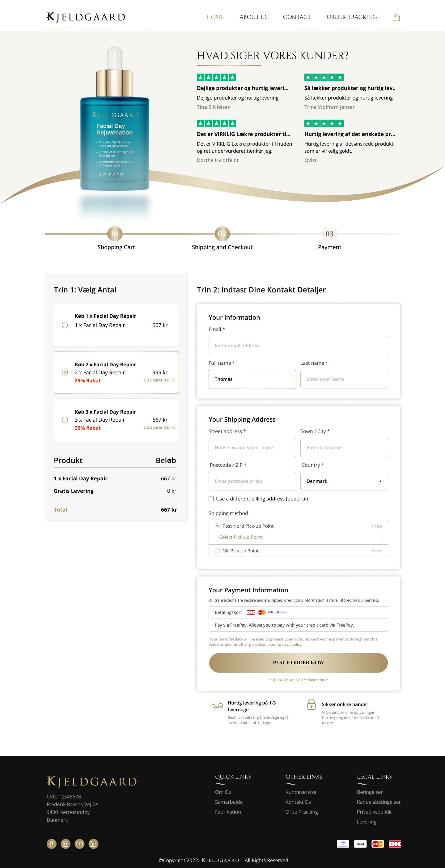
Task: Open the LinkedIn icon in footer
Action: [x=93, y=844]
